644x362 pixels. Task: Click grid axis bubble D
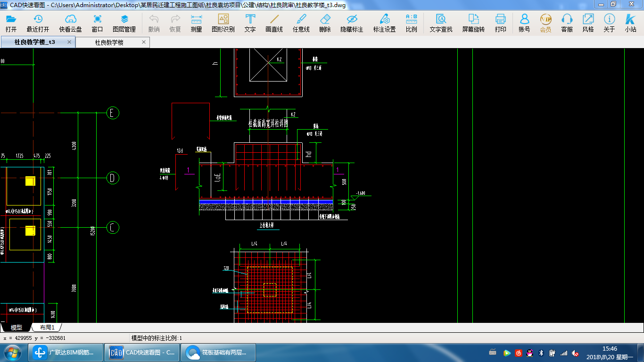point(113,178)
